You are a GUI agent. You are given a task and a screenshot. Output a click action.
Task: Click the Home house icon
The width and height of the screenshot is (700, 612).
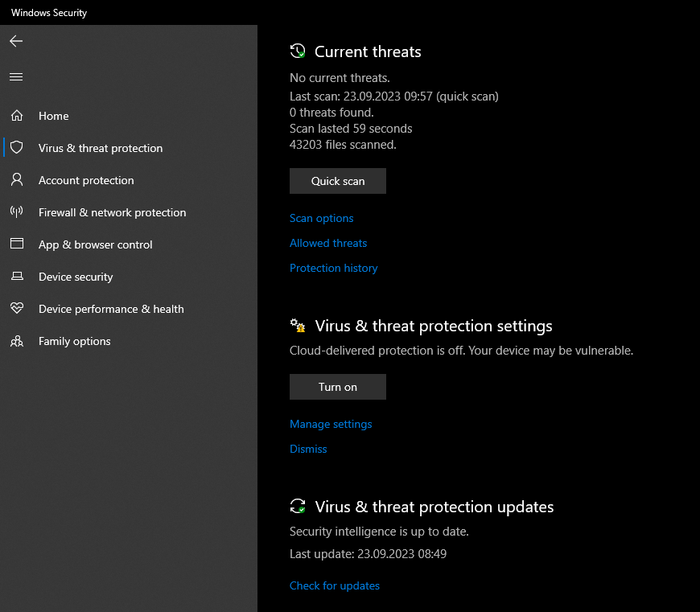pos(17,116)
